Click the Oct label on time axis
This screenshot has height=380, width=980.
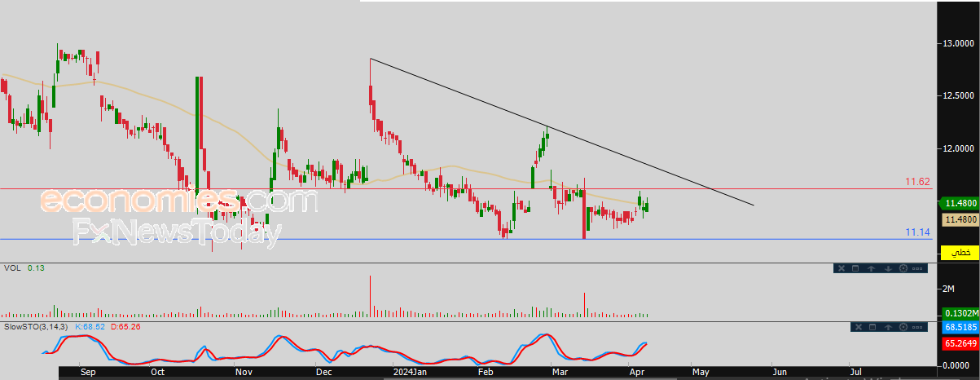[158, 371]
